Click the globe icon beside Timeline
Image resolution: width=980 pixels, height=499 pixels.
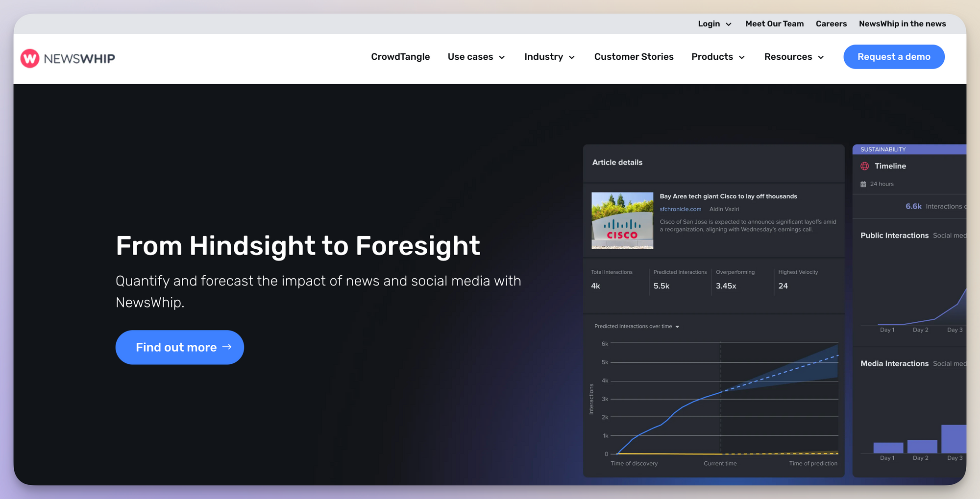coord(865,166)
